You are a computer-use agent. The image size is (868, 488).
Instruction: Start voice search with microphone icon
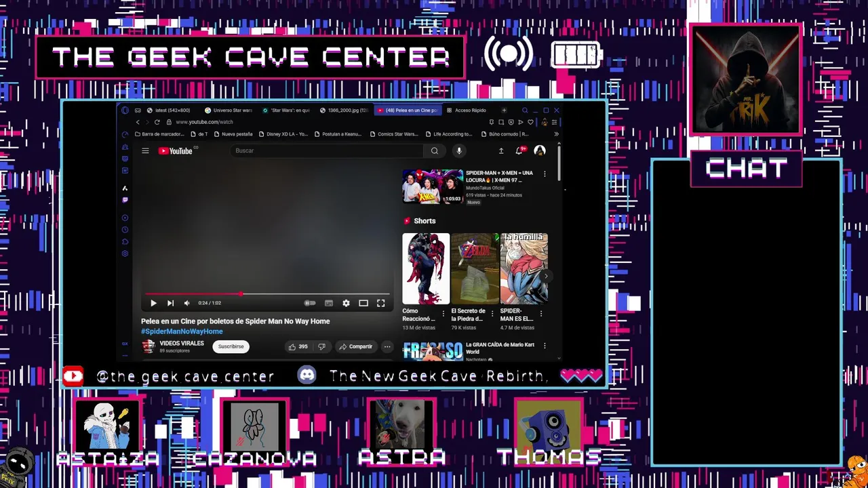(459, 150)
